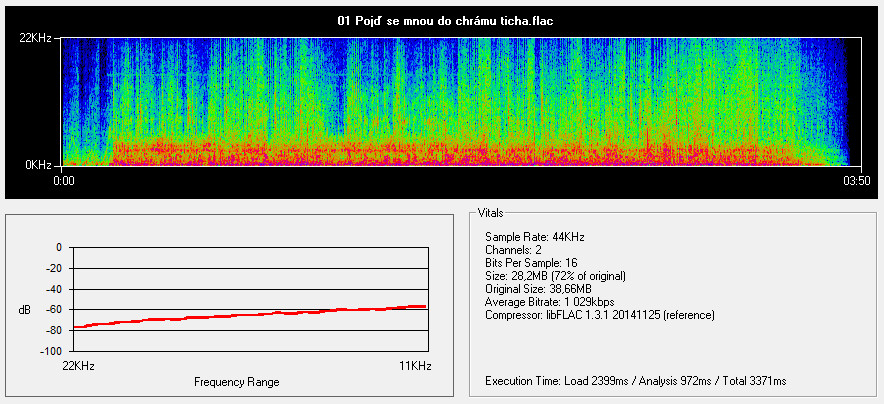Click the center of the spectrogram display
The width and height of the screenshot is (884, 404).
[454, 102]
